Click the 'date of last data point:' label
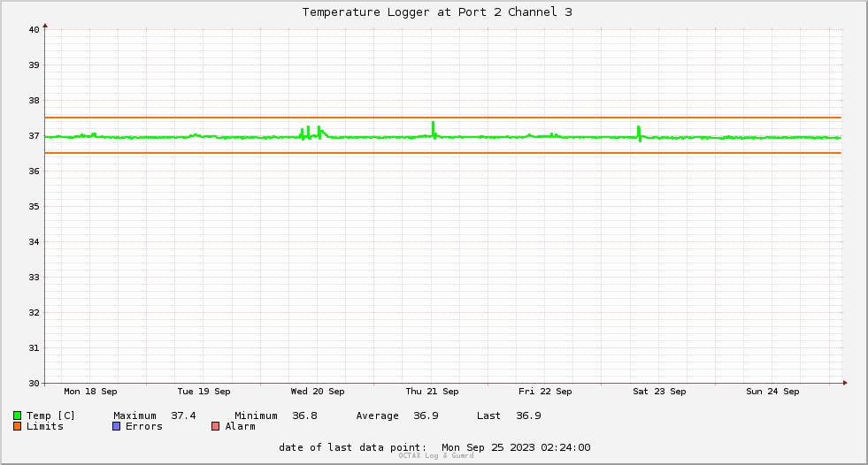This screenshot has width=868, height=465. click(353, 447)
